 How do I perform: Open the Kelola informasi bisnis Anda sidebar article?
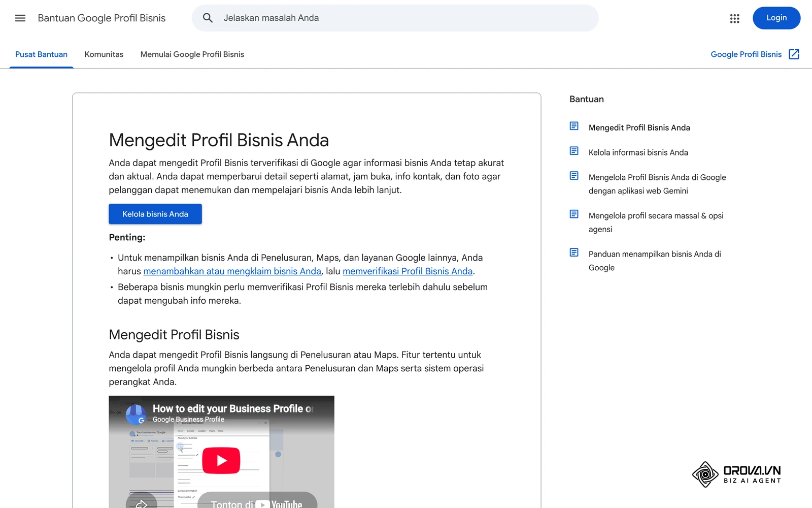click(x=638, y=152)
